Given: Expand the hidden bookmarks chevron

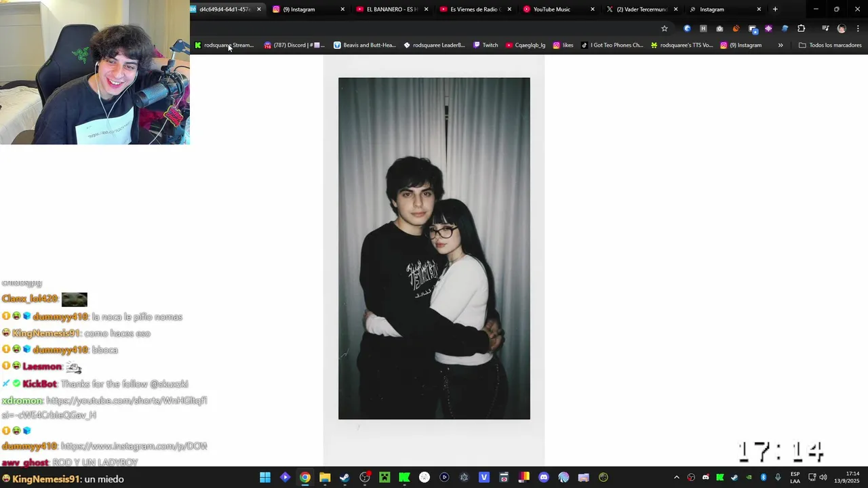Looking at the screenshot, I should [781, 45].
